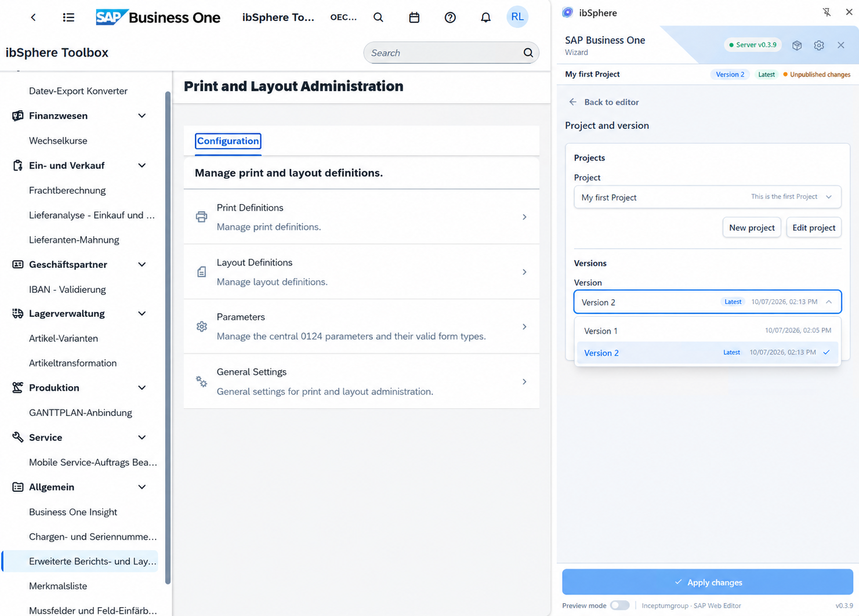Collapse the Lagerverwaltung section chevron
The height and width of the screenshot is (616, 859).
[142, 314]
